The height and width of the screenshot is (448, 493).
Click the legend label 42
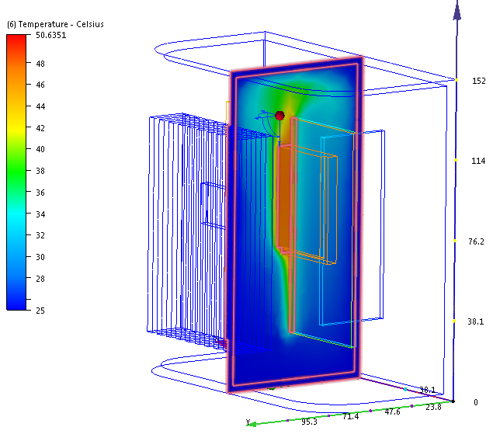pos(40,128)
